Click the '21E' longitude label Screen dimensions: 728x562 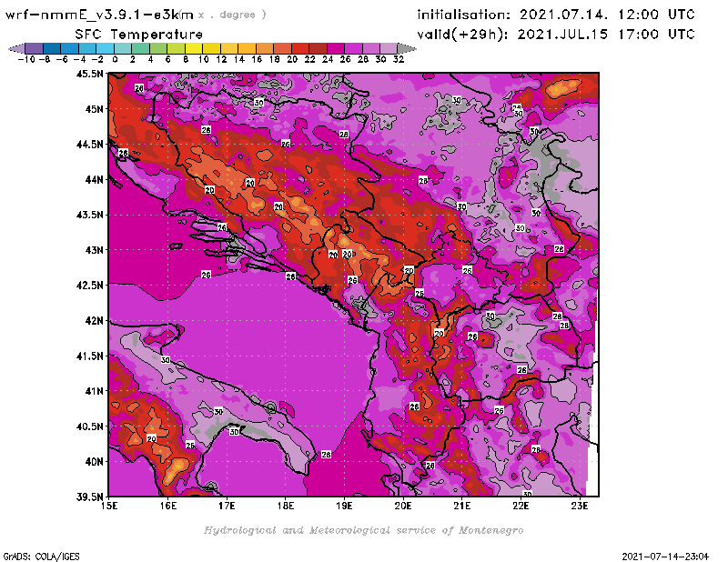pyautogui.click(x=462, y=506)
